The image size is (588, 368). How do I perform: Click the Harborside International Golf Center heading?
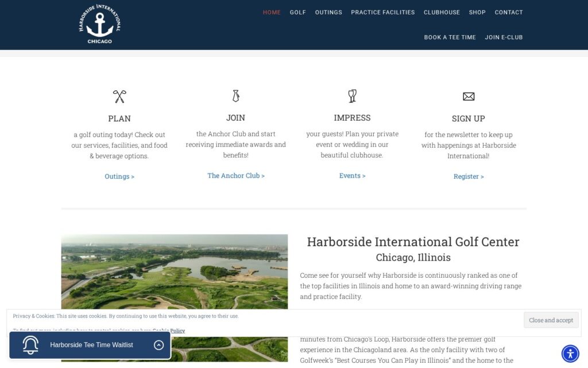click(x=413, y=242)
